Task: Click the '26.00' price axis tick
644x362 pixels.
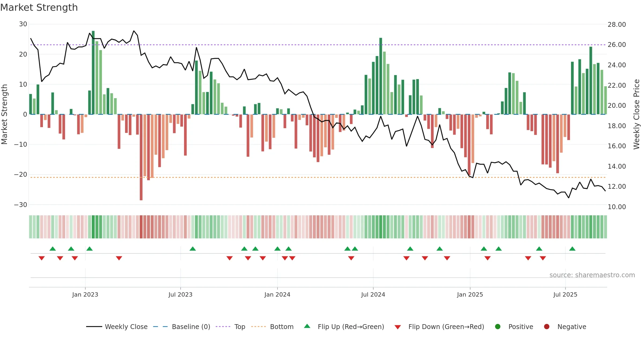Action: point(617,45)
